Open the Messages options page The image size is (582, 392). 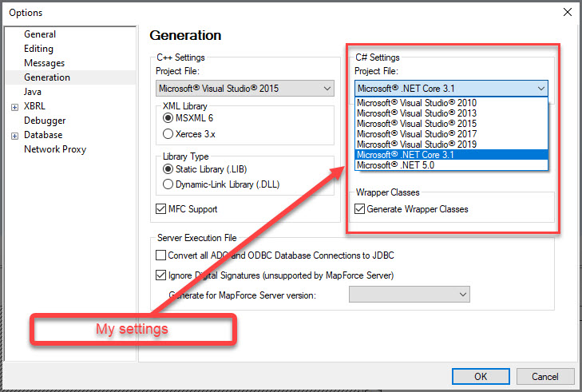click(44, 63)
